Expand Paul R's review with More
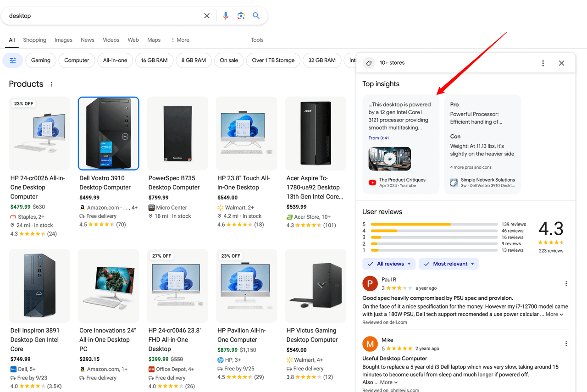The width and height of the screenshot is (587, 392). [554, 315]
